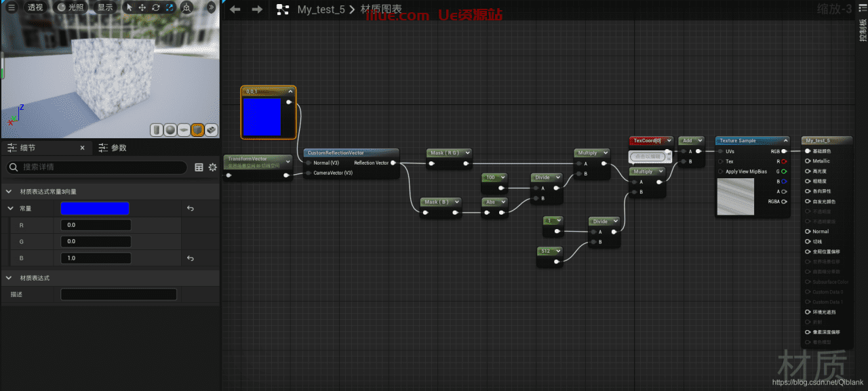
Task: Select the cylinder preview mesh icon
Action: pos(157,129)
